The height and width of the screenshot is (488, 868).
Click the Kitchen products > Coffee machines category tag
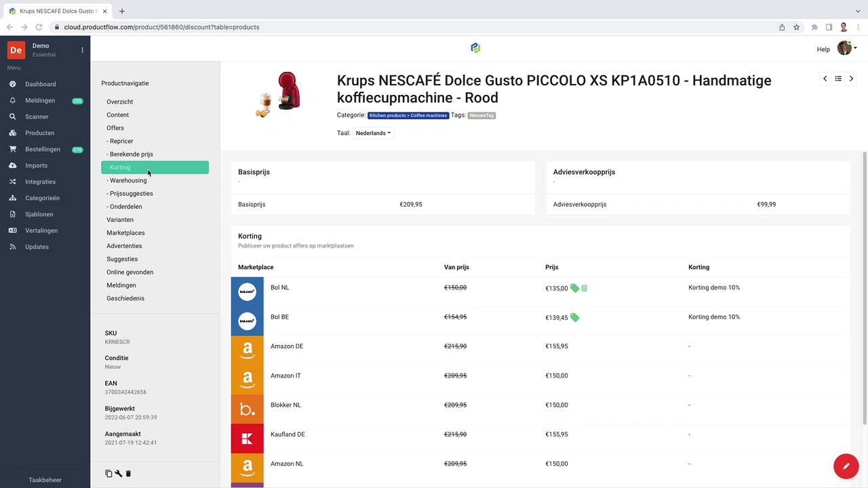pos(408,115)
